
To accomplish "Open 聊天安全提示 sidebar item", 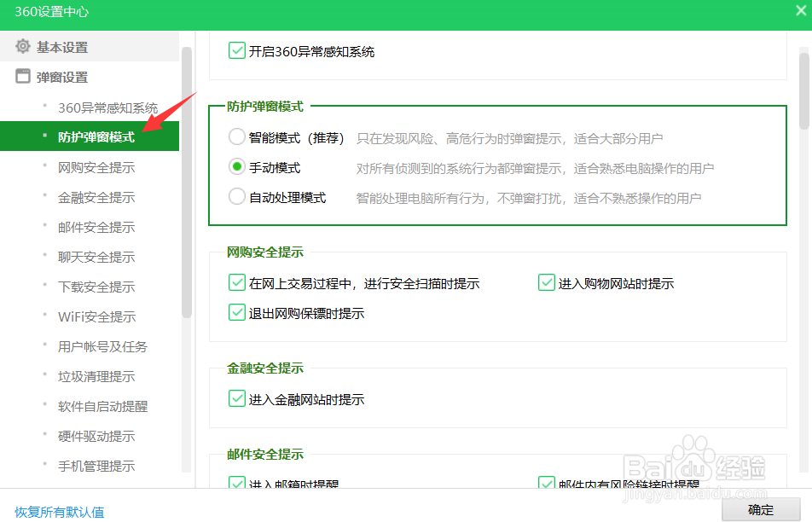I will click(96, 257).
